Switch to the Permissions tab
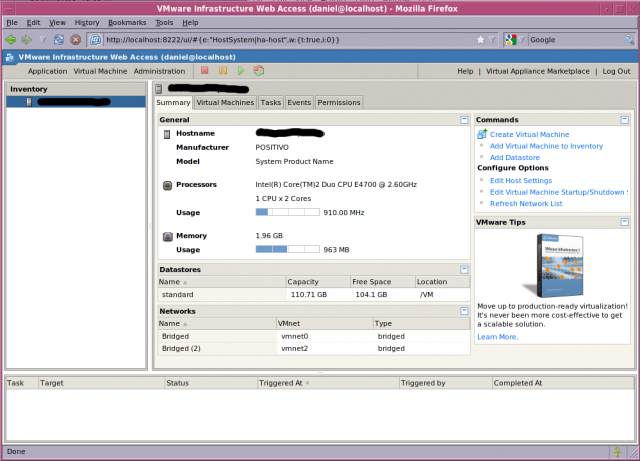 pyautogui.click(x=339, y=102)
